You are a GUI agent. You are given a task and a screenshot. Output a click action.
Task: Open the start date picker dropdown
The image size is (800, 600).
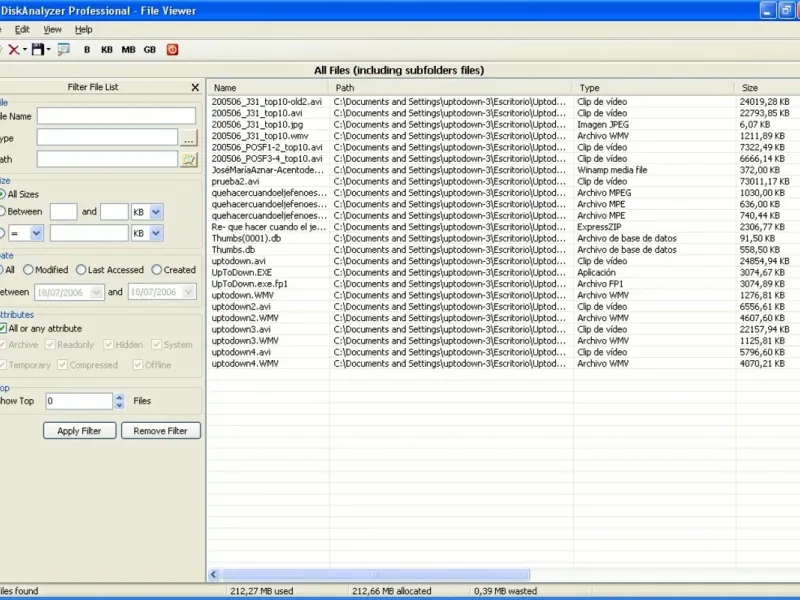tap(96, 292)
